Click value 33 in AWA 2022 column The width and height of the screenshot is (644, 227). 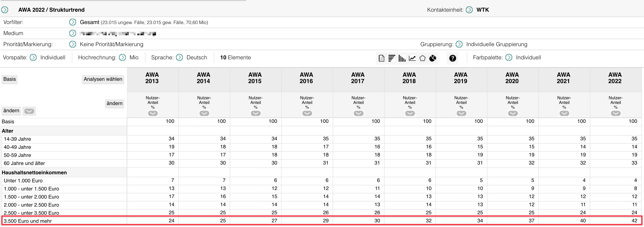click(x=634, y=163)
